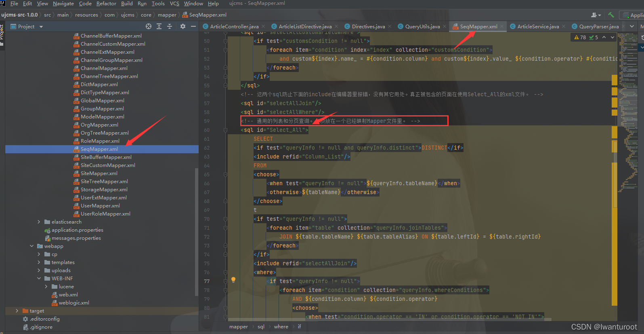Viewport: 644px width, 334px height.
Task: Open the user account icon in toolbar
Action: [x=596, y=15]
